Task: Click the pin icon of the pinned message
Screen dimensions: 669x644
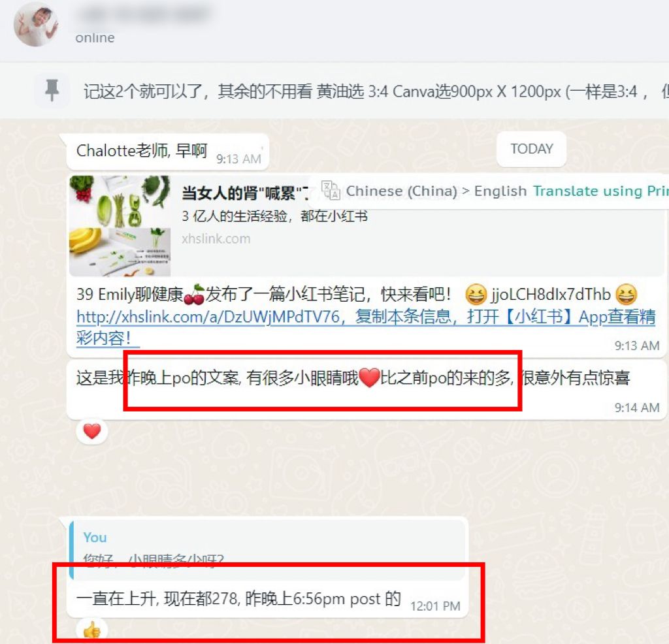Action: [x=52, y=90]
